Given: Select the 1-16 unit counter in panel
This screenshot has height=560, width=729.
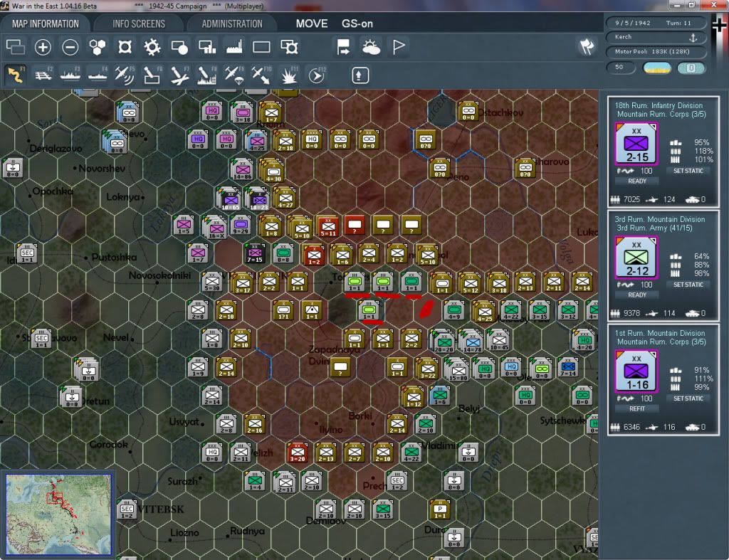Looking at the screenshot, I should (x=636, y=371).
